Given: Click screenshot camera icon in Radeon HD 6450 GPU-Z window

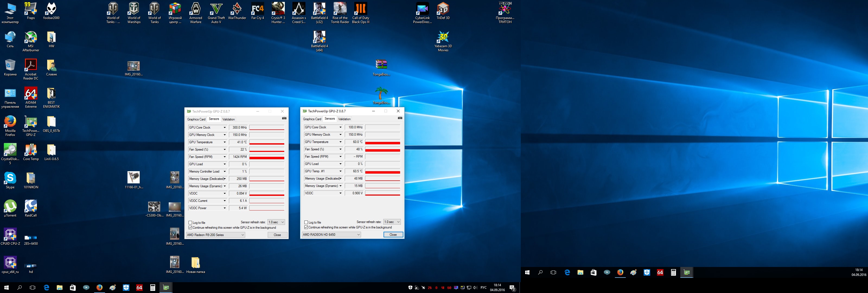Looking at the screenshot, I should click(x=400, y=118).
